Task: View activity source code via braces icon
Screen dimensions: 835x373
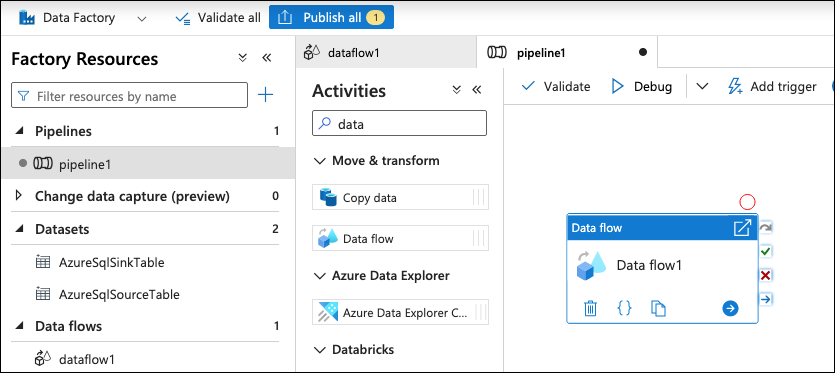Action: click(624, 307)
